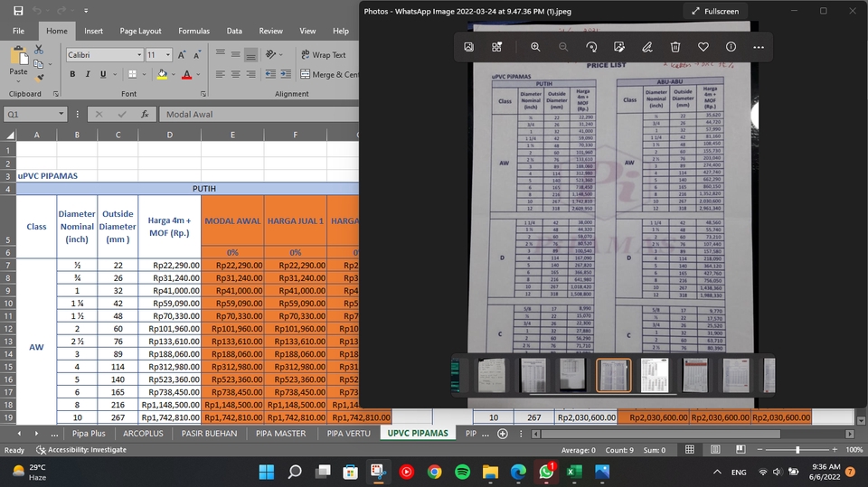Switch to the Page Layout tab
The image size is (868, 487).
pos(141,31)
